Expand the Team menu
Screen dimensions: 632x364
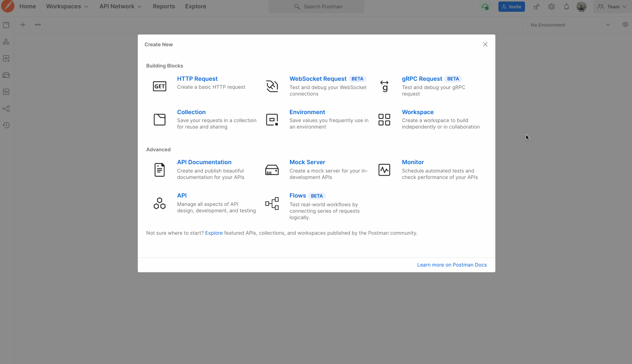tap(611, 6)
